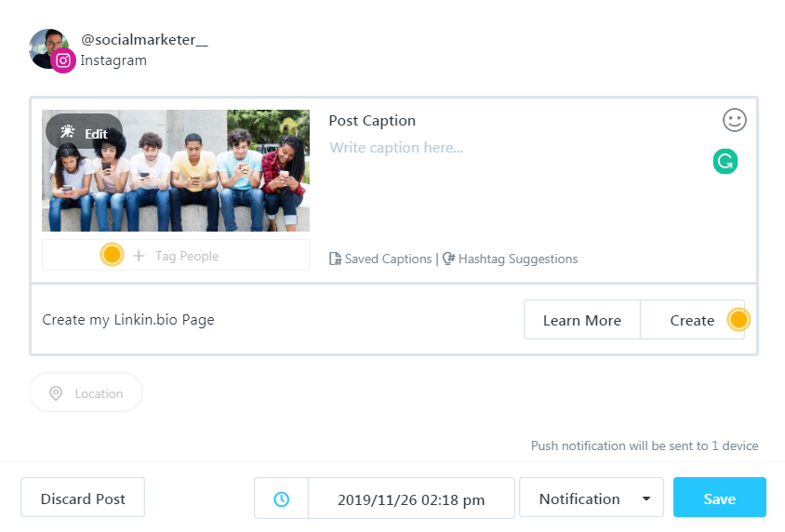Click the Instagram badge on avatar

pyautogui.click(x=63, y=61)
